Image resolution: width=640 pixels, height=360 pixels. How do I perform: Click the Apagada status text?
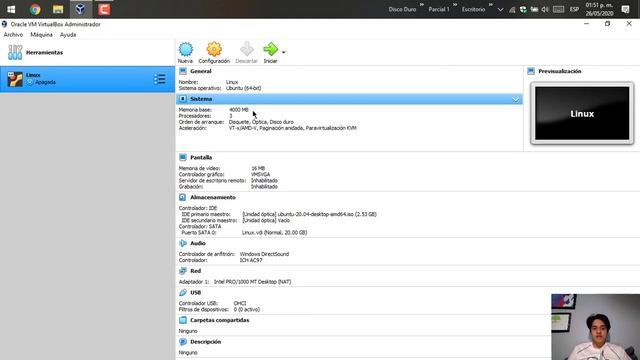pos(45,82)
